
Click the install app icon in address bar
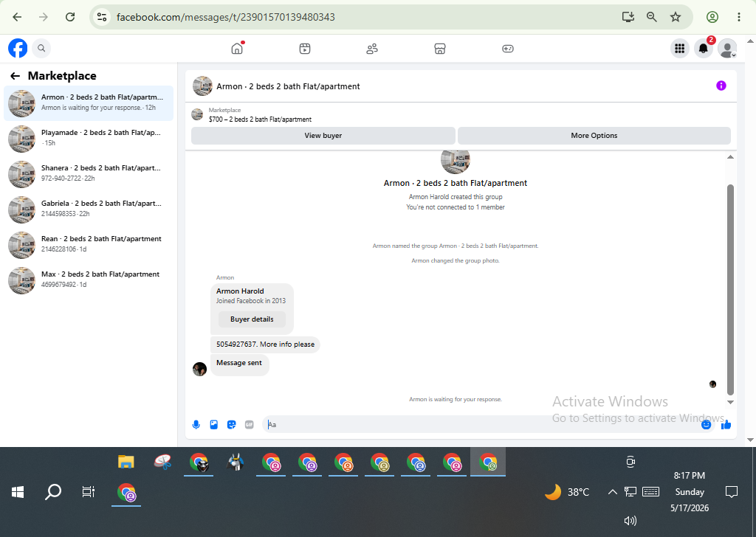[x=628, y=17]
